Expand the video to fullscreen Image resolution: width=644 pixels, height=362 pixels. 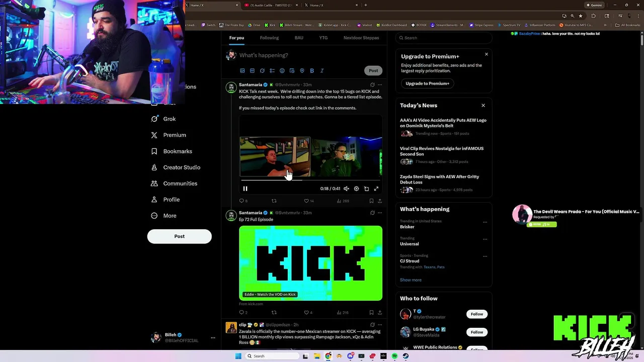point(376,189)
